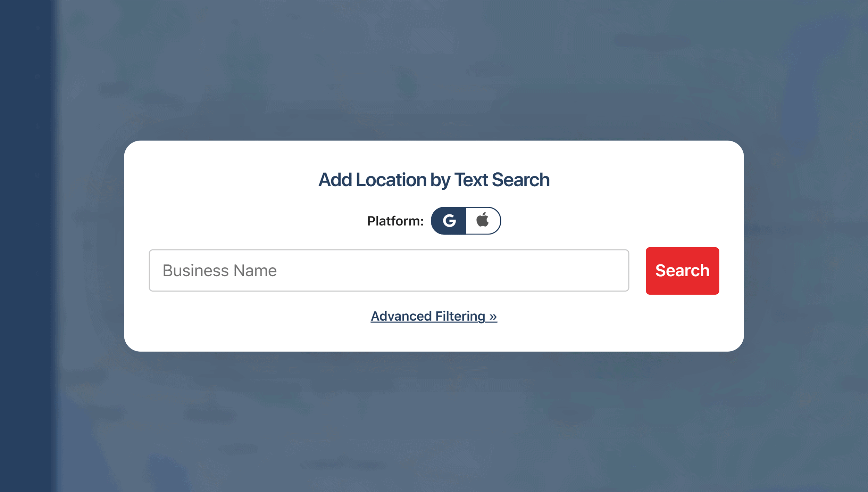868x492 pixels.
Task: Select the Platform label next to the switch
Action: coord(395,220)
